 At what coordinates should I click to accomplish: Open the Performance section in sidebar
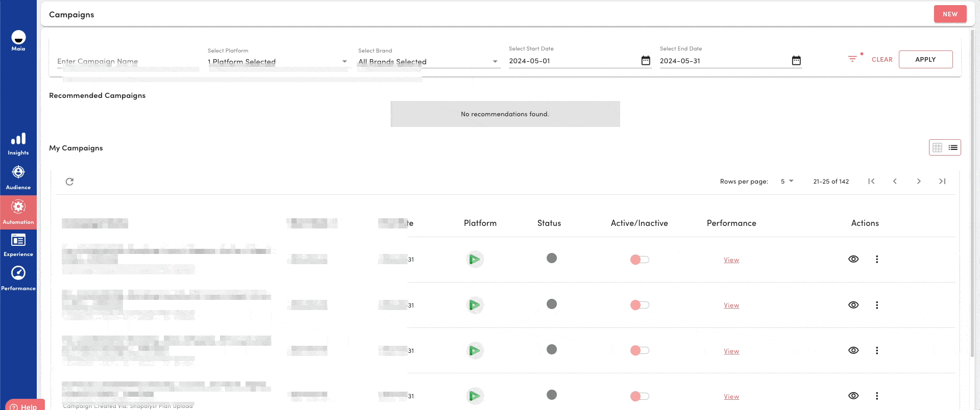[18, 278]
